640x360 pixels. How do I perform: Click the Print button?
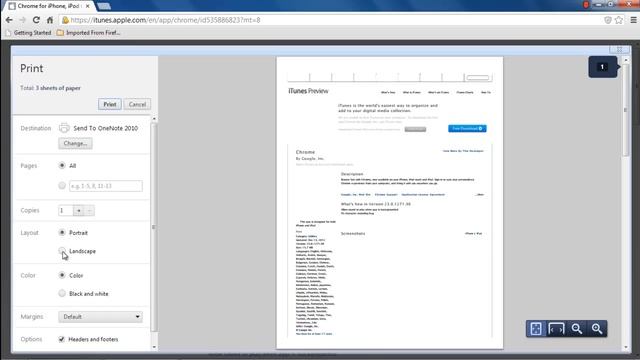pos(110,104)
